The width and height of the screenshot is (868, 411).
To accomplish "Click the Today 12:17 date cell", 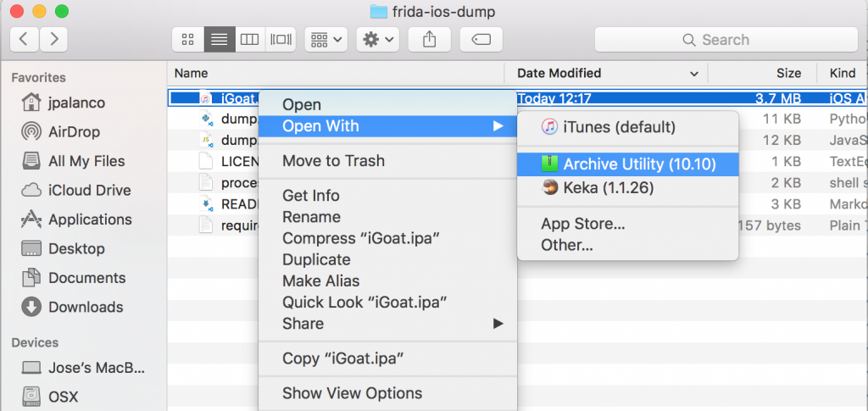I will 554,99.
